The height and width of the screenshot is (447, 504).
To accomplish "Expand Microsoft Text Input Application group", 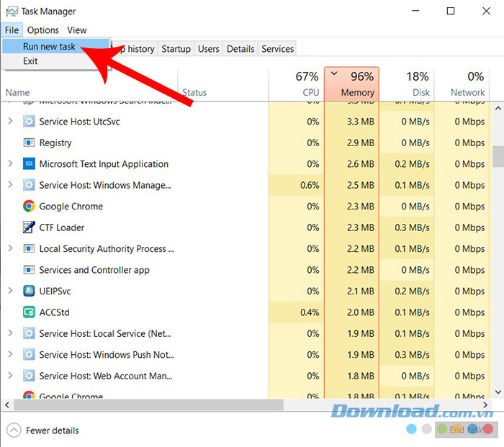I will pyautogui.click(x=10, y=164).
